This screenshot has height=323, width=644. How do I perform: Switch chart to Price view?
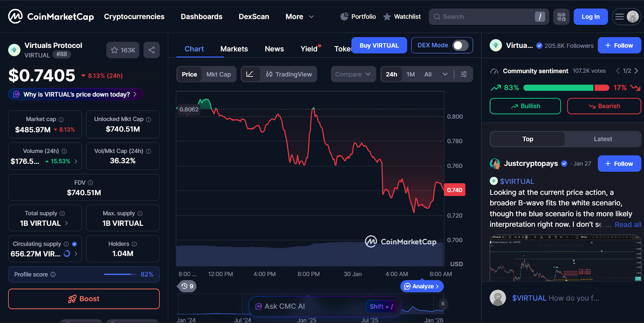tap(189, 74)
